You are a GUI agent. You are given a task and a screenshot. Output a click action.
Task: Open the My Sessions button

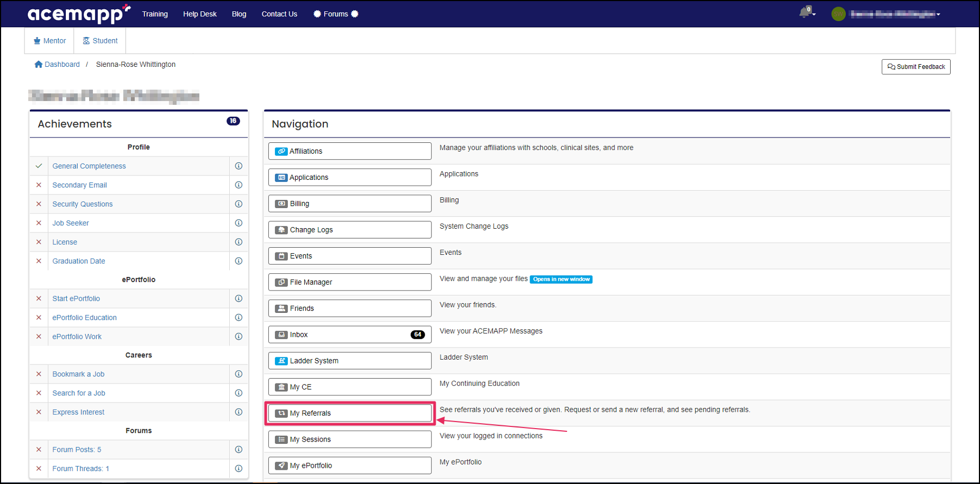[350, 439]
